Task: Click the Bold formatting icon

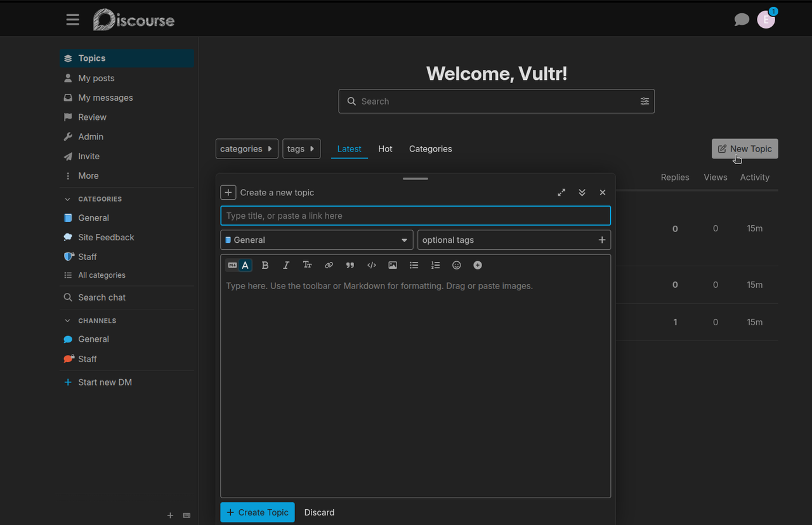Action: 265,265
